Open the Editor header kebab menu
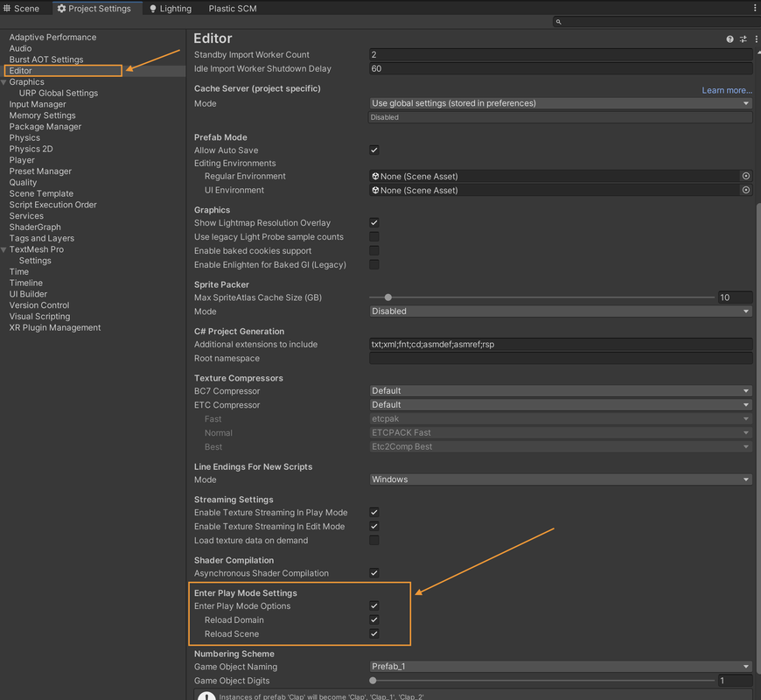761x700 pixels. [756, 39]
